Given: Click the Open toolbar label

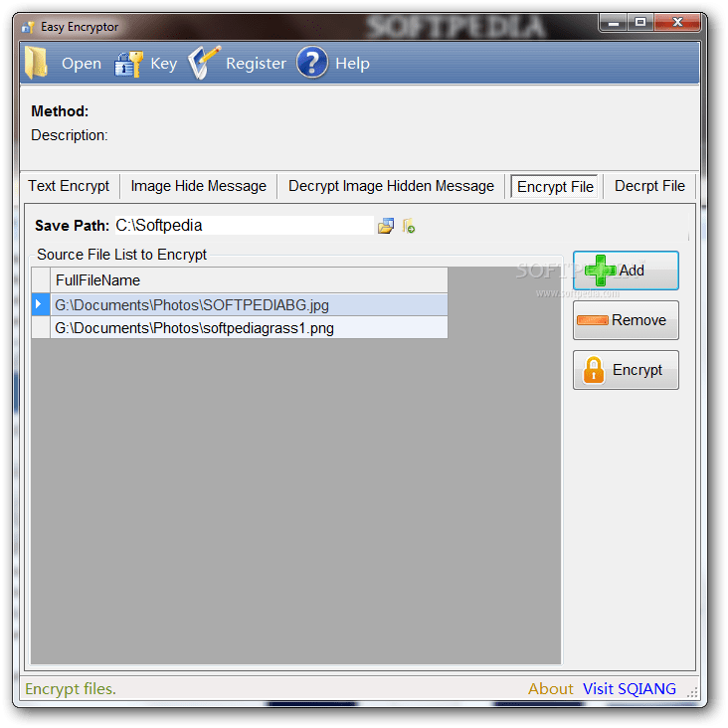Looking at the screenshot, I should (82, 63).
